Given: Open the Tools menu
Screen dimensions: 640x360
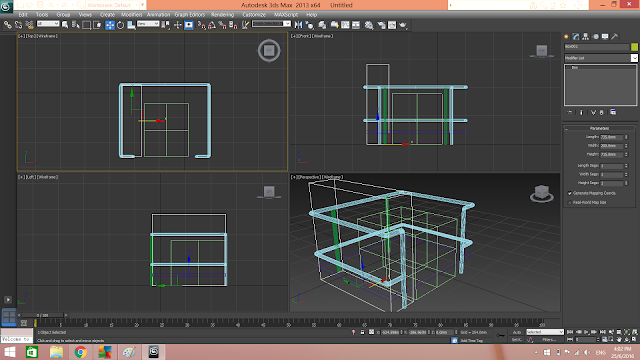Looking at the screenshot, I should click(x=42, y=14).
